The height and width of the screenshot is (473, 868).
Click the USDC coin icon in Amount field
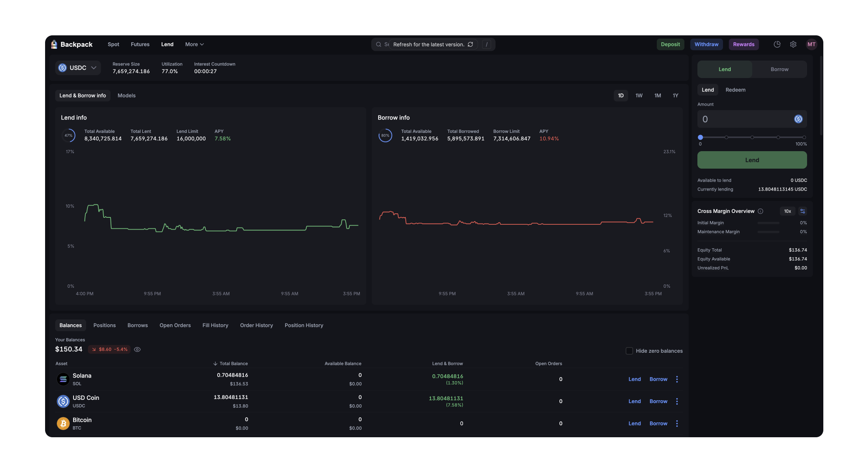pos(798,119)
